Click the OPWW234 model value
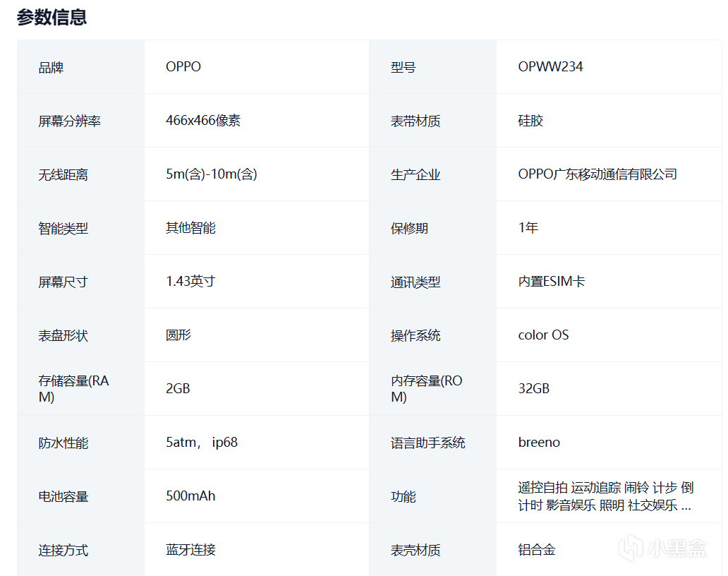The image size is (728, 576). tap(550, 67)
